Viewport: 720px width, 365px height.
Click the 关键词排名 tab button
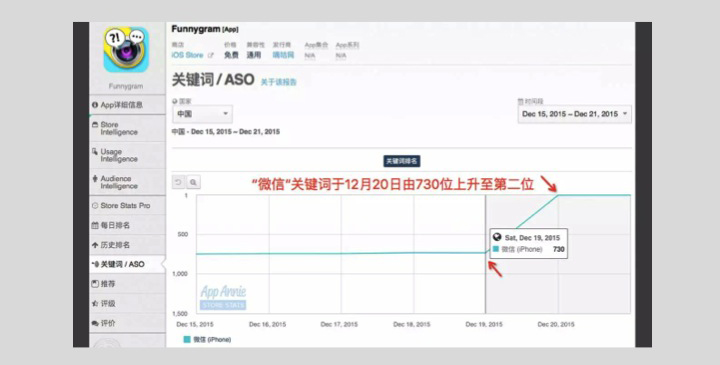click(x=402, y=161)
